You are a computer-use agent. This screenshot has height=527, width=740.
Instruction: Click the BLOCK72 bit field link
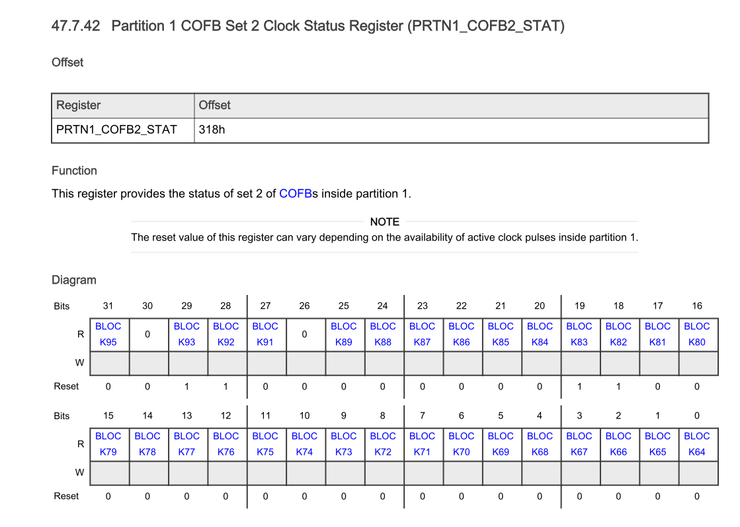pos(383,444)
